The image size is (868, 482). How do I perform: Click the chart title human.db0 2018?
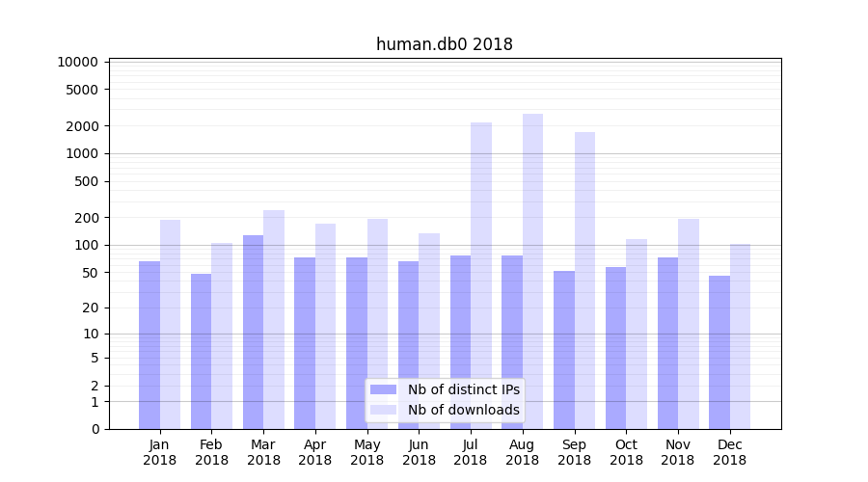click(445, 44)
